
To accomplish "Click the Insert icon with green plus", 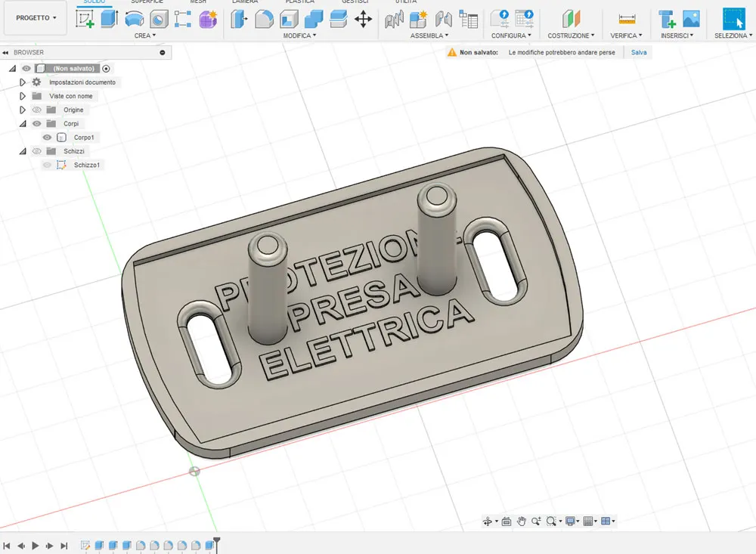I will [x=667, y=19].
